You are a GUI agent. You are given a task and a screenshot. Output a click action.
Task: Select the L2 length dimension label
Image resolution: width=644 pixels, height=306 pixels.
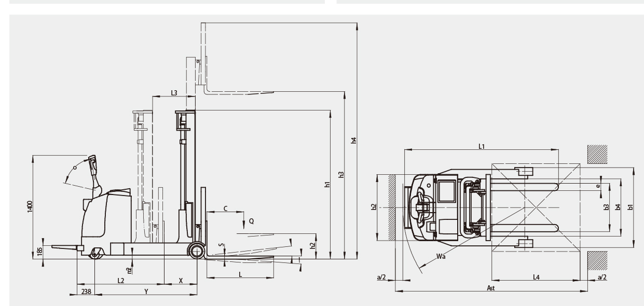pyautogui.click(x=120, y=280)
